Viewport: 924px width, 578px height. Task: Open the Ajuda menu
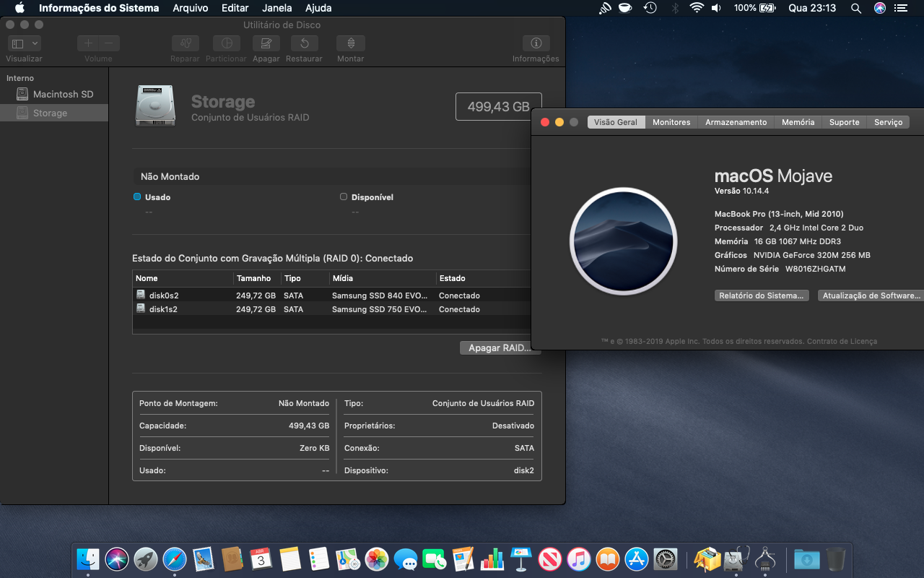318,8
